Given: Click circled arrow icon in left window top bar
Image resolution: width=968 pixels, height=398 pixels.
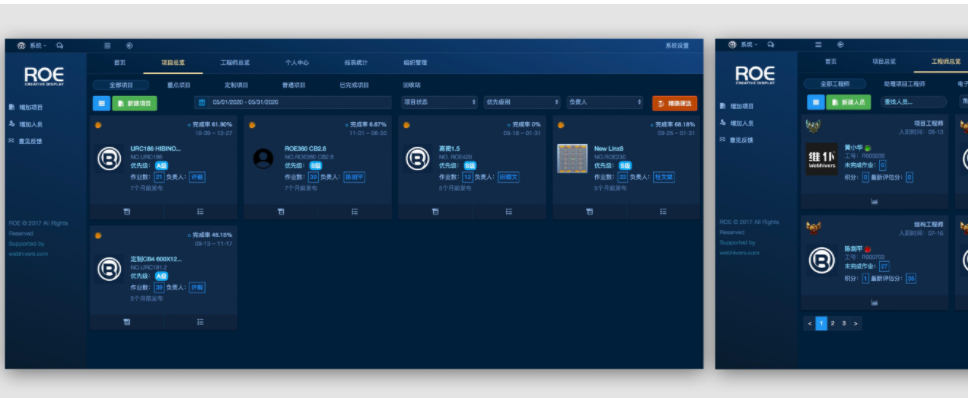Looking at the screenshot, I should (x=130, y=46).
